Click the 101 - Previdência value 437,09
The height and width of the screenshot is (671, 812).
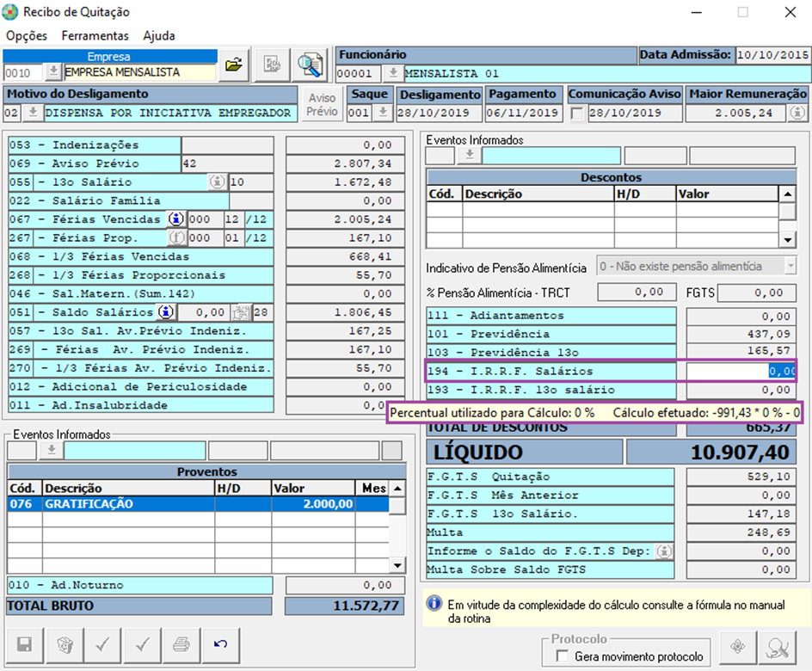pyautogui.click(x=741, y=335)
